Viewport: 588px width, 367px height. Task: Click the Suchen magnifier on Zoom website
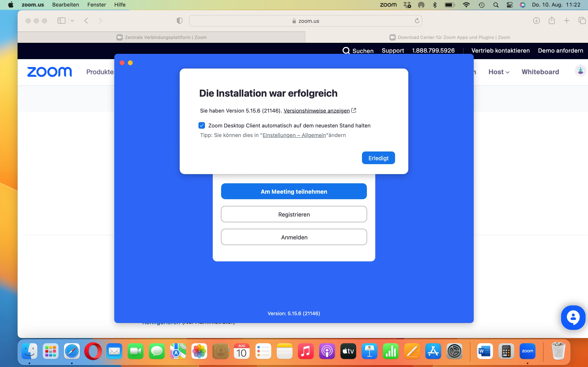(346, 51)
